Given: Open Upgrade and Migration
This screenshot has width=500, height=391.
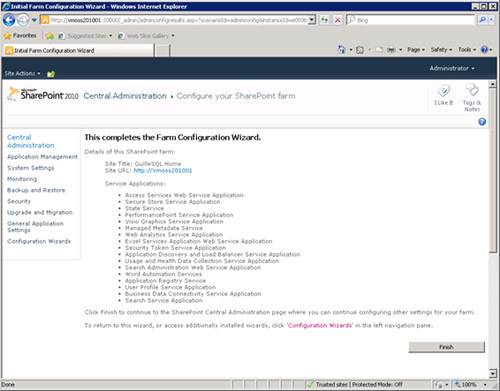Looking at the screenshot, I should [40, 212].
